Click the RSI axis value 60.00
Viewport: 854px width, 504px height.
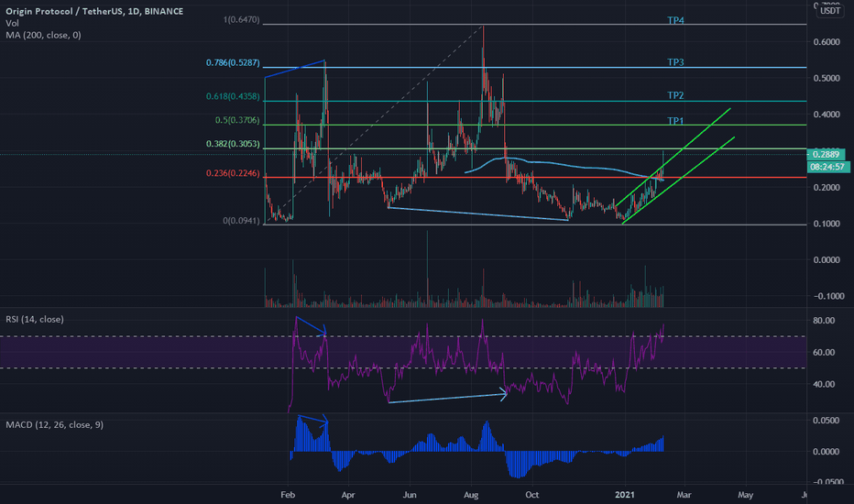824,353
